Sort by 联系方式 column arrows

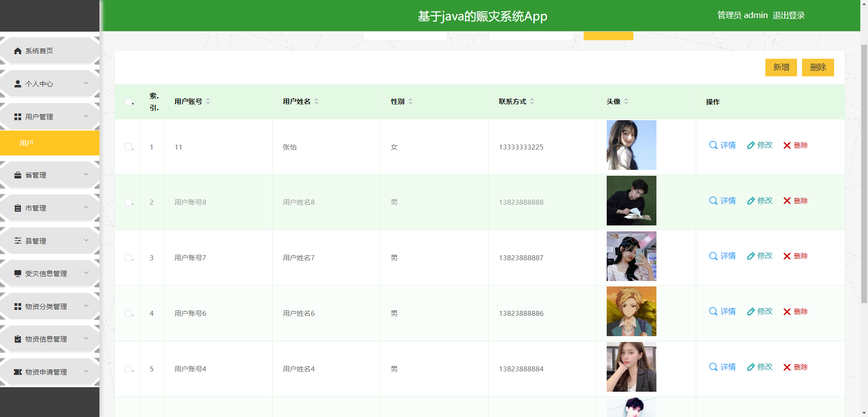tap(532, 101)
